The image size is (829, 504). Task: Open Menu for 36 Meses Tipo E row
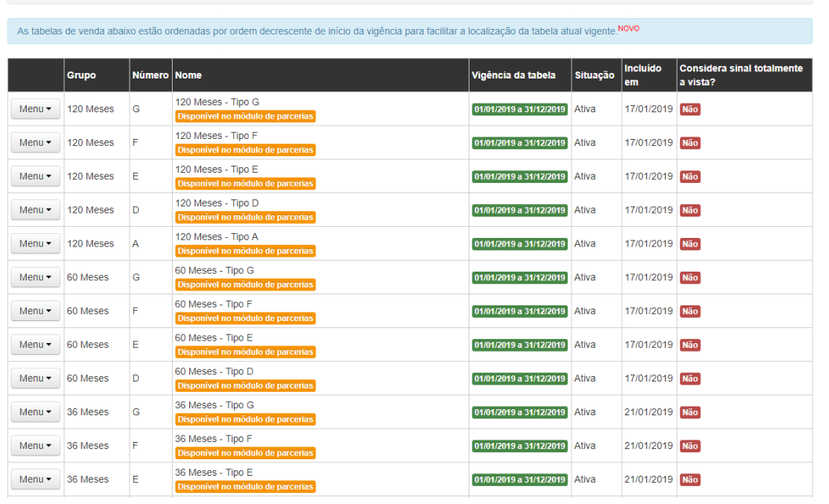(35, 480)
